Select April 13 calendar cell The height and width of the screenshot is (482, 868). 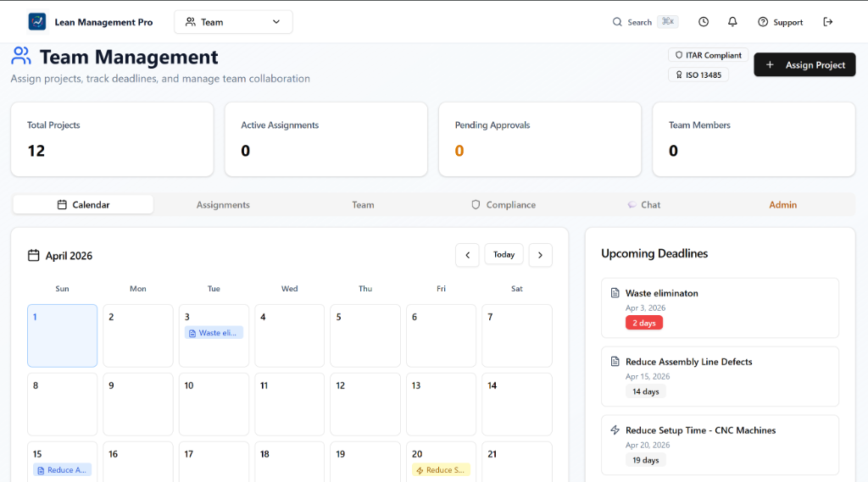(x=441, y=404)
